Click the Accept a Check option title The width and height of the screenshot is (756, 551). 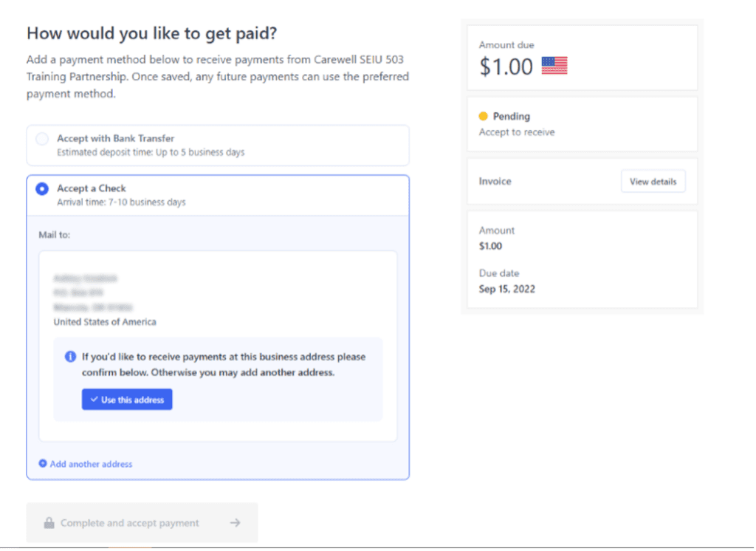pyautogui.click(x=91, y=188)
